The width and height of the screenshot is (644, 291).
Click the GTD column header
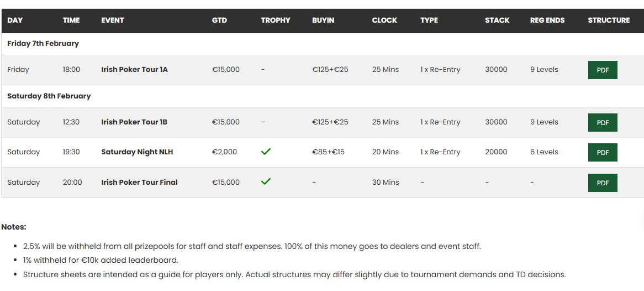coord(219,20)
